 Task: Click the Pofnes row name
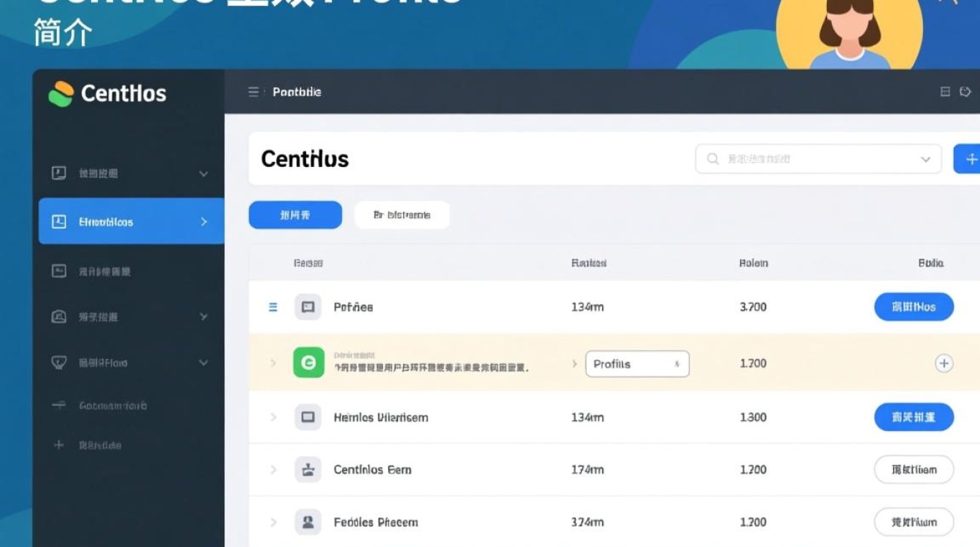point(353,307)
